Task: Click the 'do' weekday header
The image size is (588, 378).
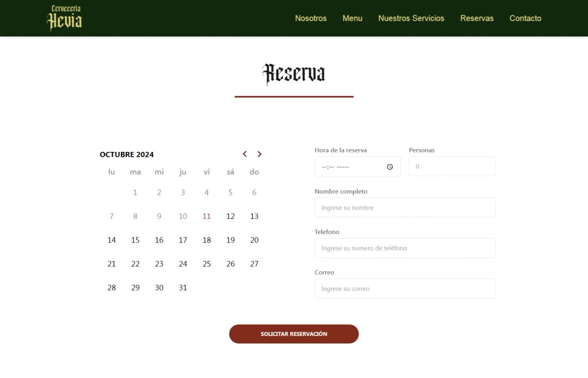Action: coord(254,172)
